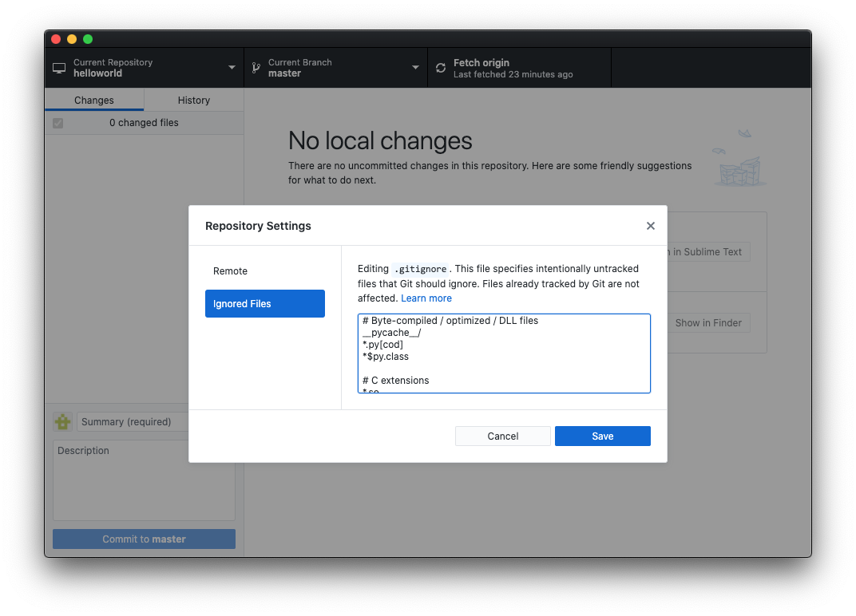
Task: Click the Fetch origin sync icon
Action: 441,68
